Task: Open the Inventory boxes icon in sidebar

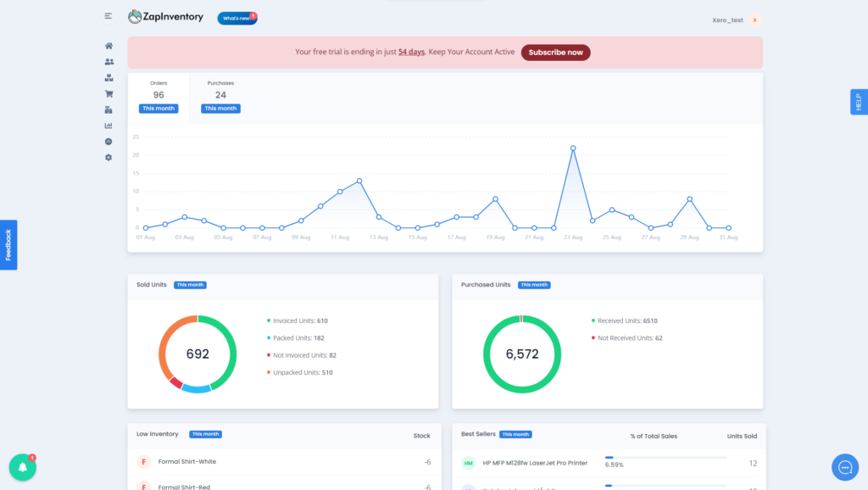Action: coord(109,78)
